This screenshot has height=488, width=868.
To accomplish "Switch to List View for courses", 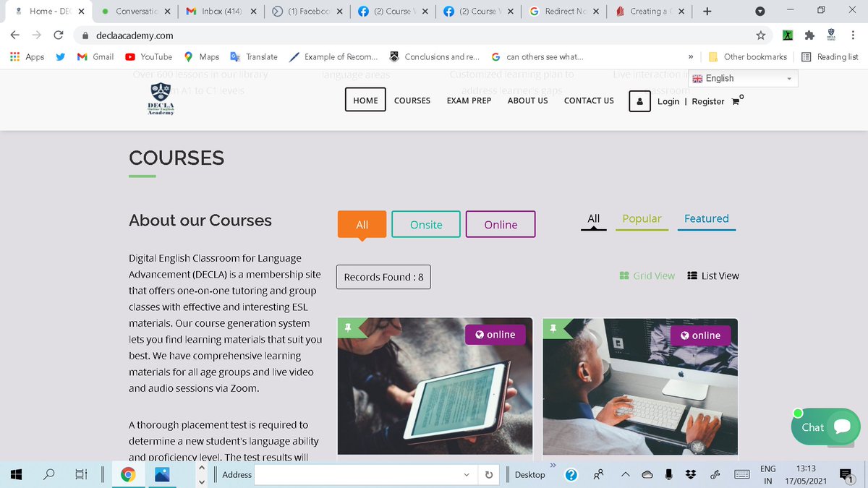I will click(x=712, y=275).
